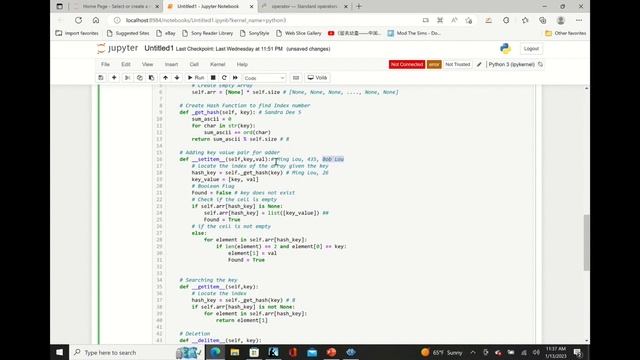Open the Web Slice Gallery bookmark
The width and height of the screenshot is (640, 360).
tap(299, 33)
